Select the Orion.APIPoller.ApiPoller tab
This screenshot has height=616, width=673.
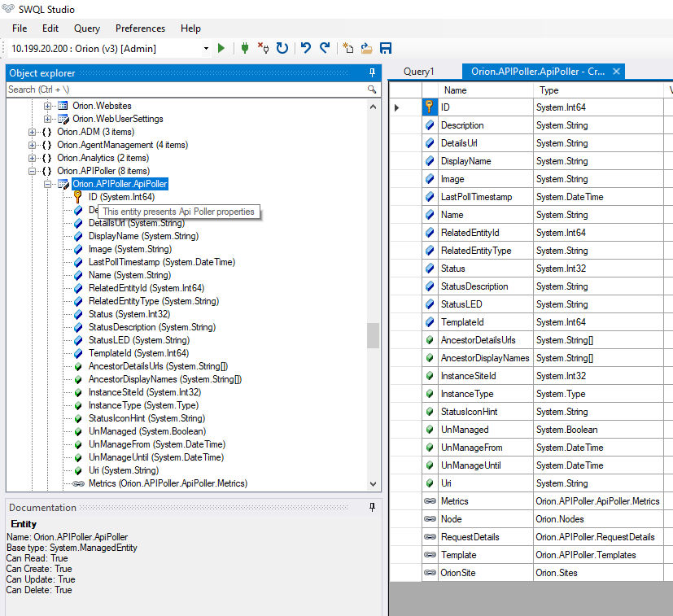(537, 72)
